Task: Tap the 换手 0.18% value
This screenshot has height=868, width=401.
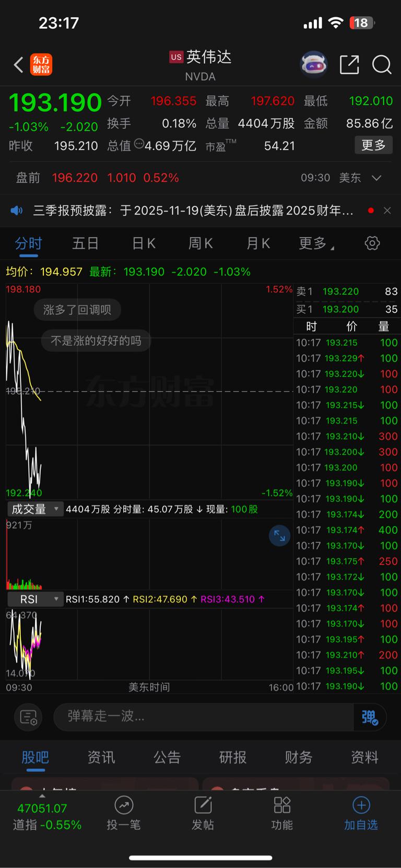Action: [179, 123]
